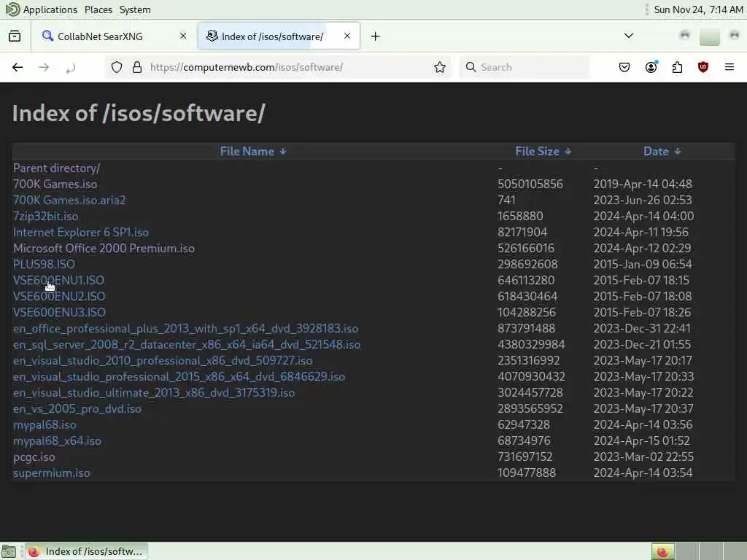Click the VSE600ENU3.ISO link
Screen dimensions: 747x560
59,312
